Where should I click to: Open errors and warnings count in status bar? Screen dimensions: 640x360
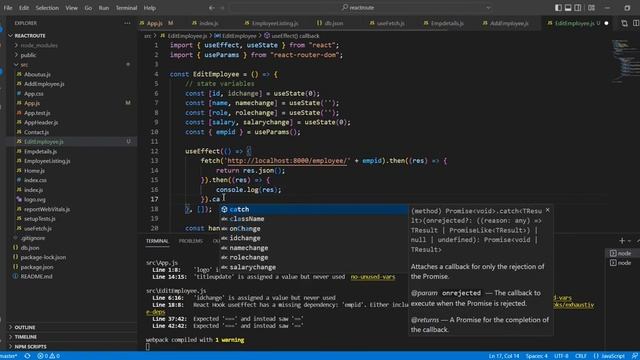tap(49, 356)
